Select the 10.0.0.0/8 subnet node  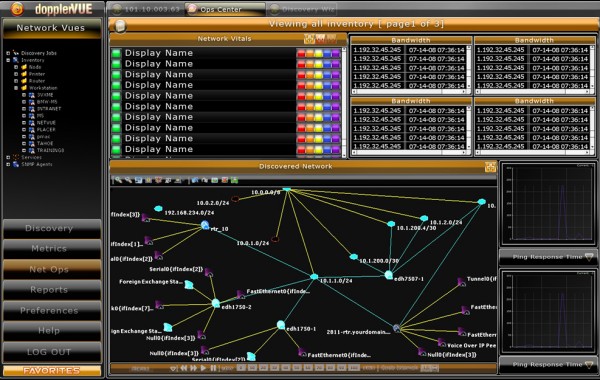287,189
